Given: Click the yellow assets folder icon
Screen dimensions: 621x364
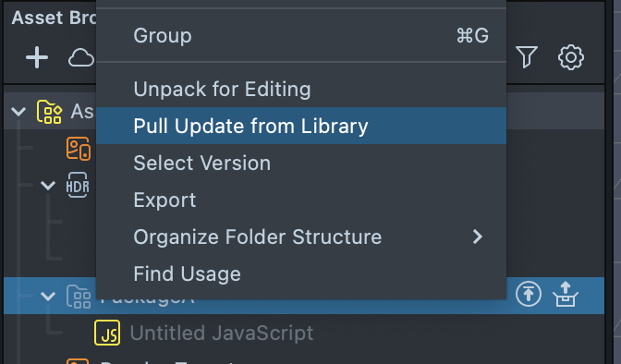Looking at the screenshot, I should pyautogui.click(x=50, y=112).
